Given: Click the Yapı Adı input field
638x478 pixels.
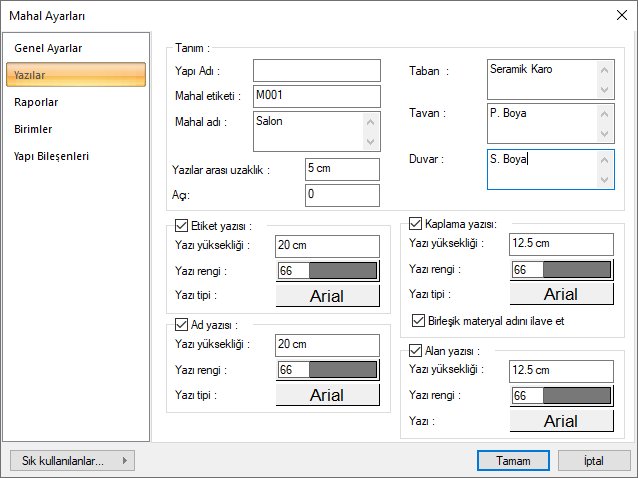Looking at the screenshot, I should [x=316, y=71].
